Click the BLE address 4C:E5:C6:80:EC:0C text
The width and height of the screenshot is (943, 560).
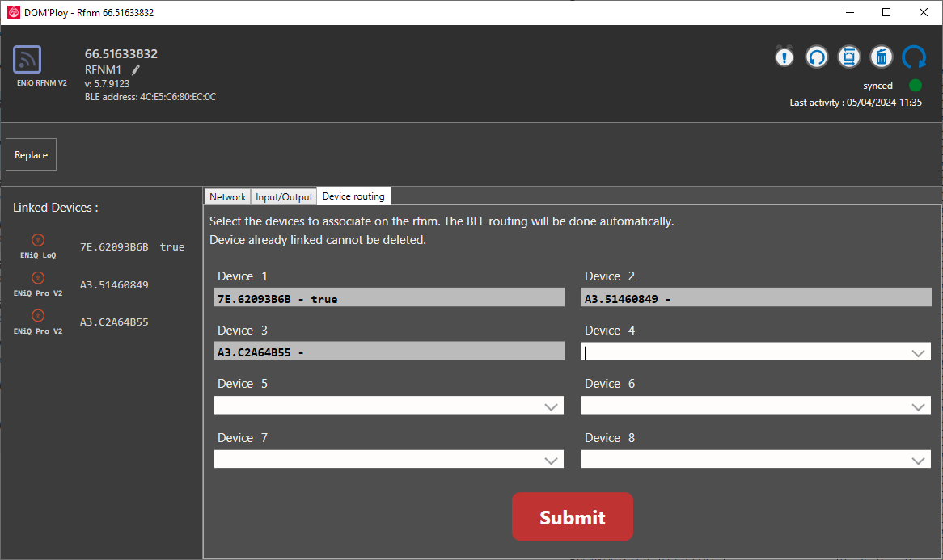coord(150,97)
